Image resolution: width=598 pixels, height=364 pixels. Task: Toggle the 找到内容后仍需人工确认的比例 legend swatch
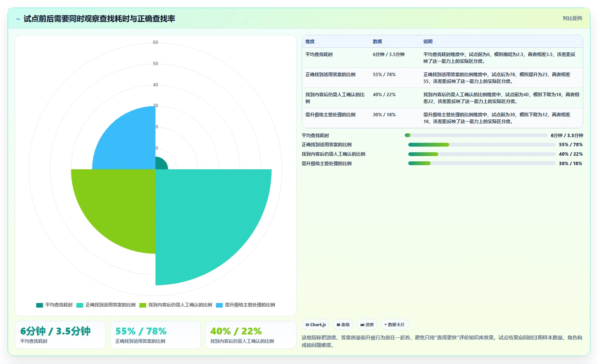pyautogui.click(x=142, y=305)
